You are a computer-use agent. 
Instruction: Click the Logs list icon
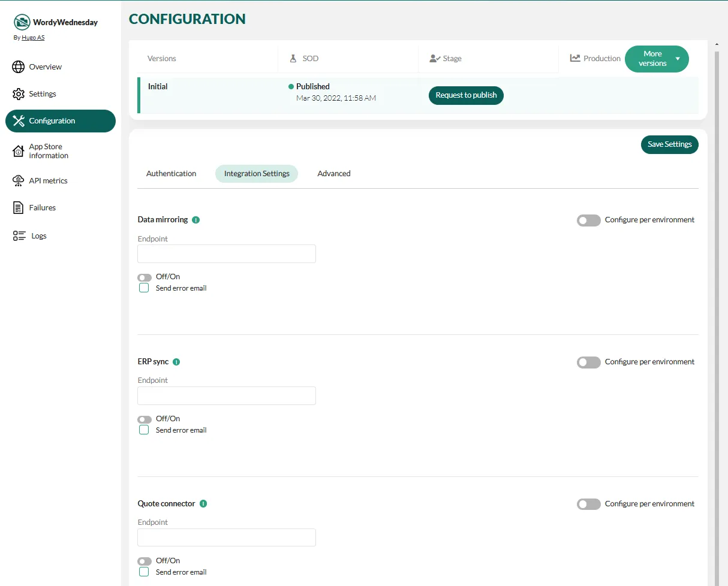[x=19, y=236]
